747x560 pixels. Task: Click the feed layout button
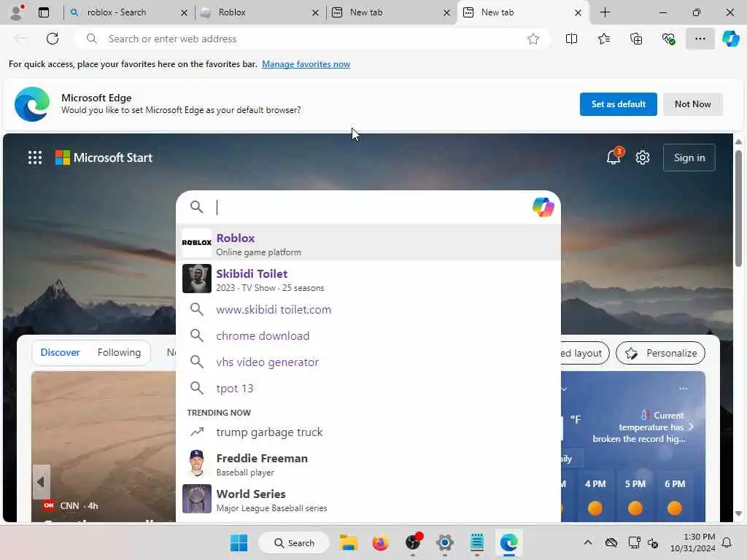pos(584,353)
